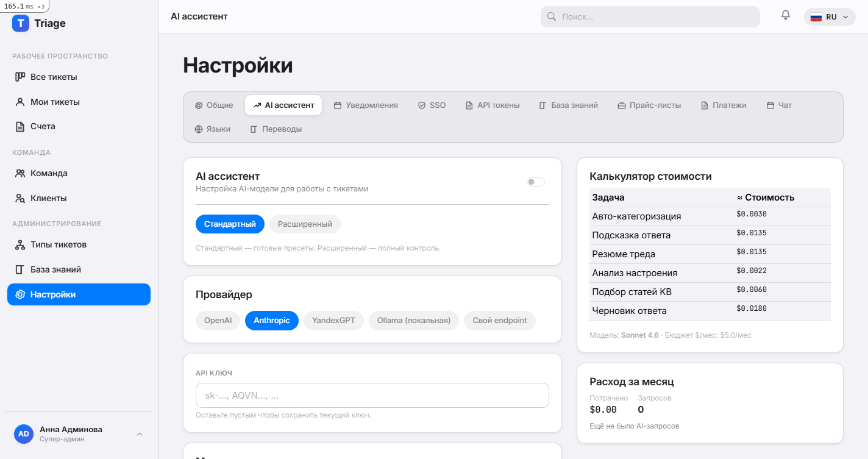Screen dimensions: 868x459
Task: Click the tab-bar База знаний book icon
Action: 543,105
